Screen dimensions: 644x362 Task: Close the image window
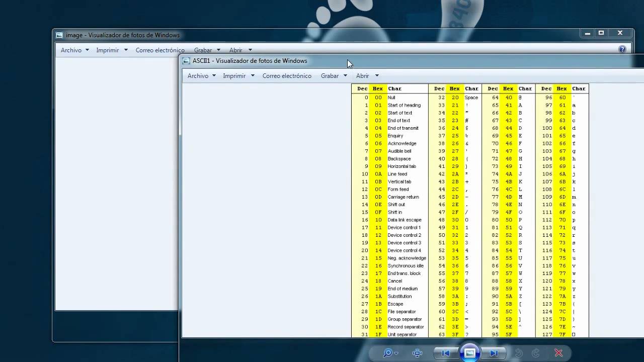tap(620, 33)
